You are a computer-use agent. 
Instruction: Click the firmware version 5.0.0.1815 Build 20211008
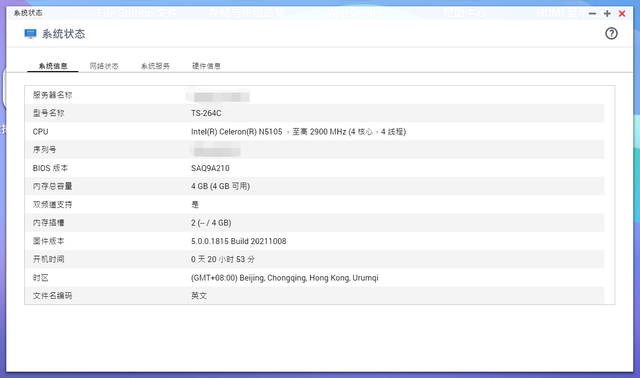pos(238,241)
